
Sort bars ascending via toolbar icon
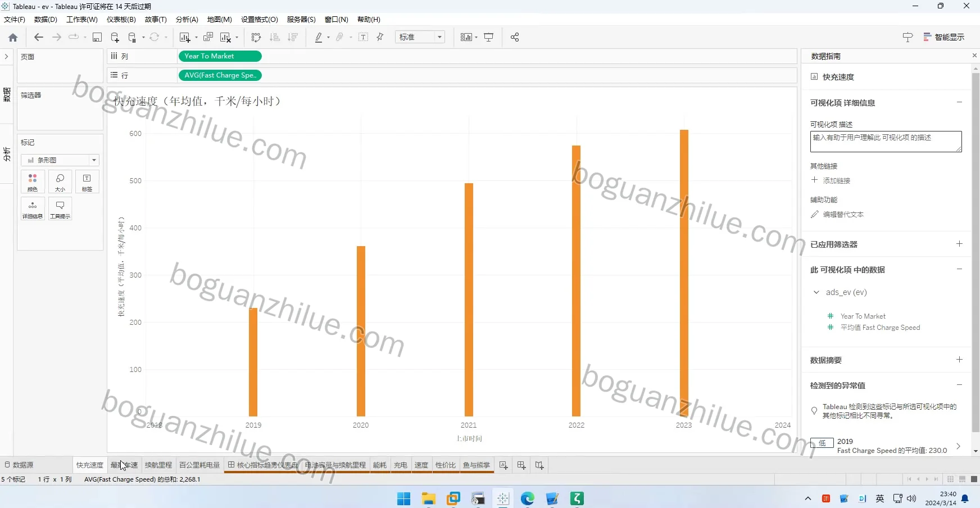coord(275,37)
